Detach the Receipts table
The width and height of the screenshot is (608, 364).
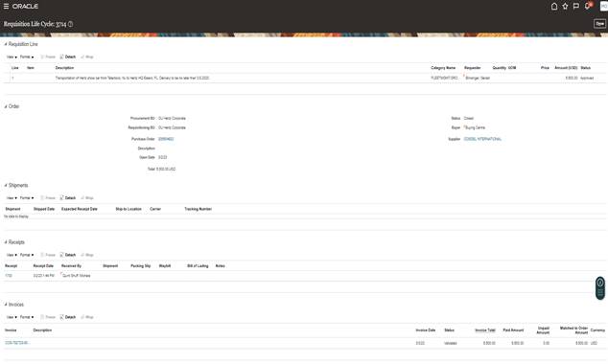point(68,255)
